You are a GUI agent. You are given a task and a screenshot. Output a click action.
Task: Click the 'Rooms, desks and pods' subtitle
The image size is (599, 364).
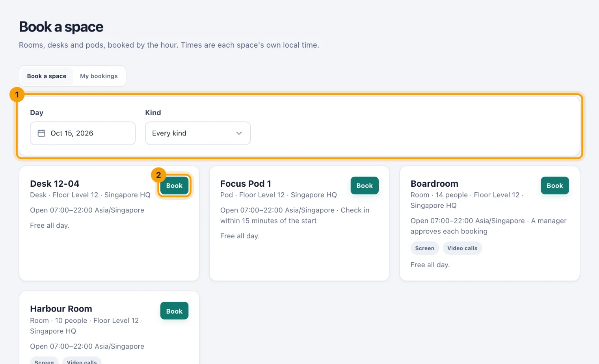[169, 45]
